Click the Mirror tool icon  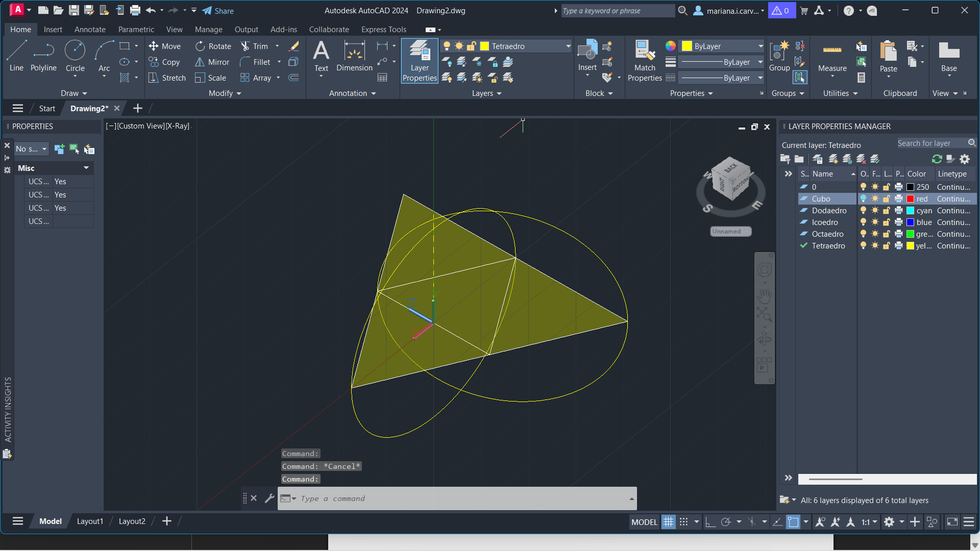tap(200, 62)
